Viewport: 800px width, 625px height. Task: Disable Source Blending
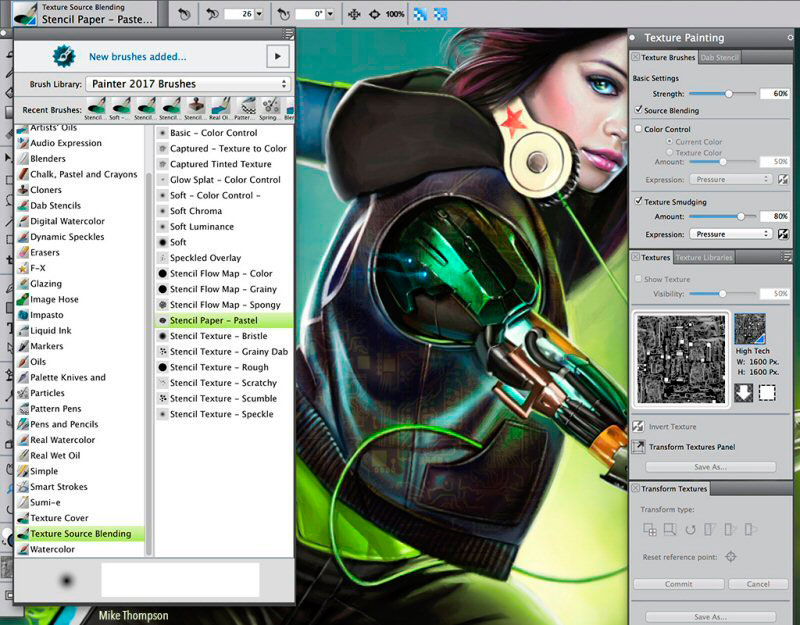[637, 110]
